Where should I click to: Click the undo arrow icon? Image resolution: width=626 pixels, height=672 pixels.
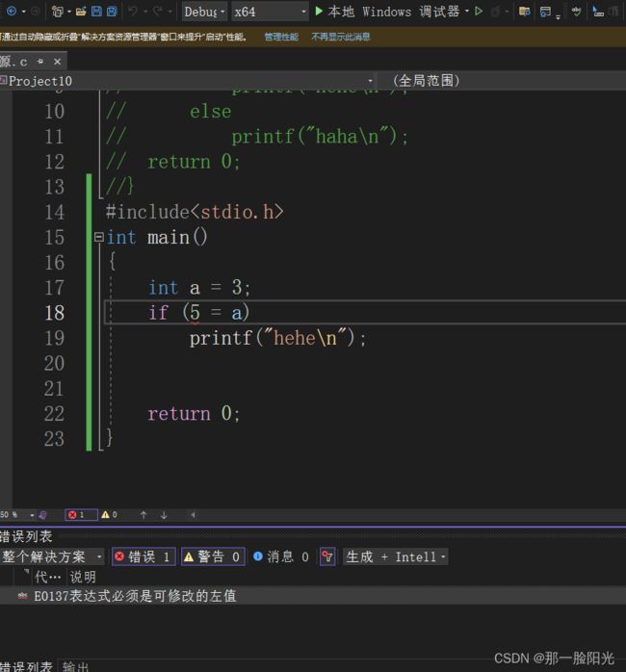click(x=133, y=12)
